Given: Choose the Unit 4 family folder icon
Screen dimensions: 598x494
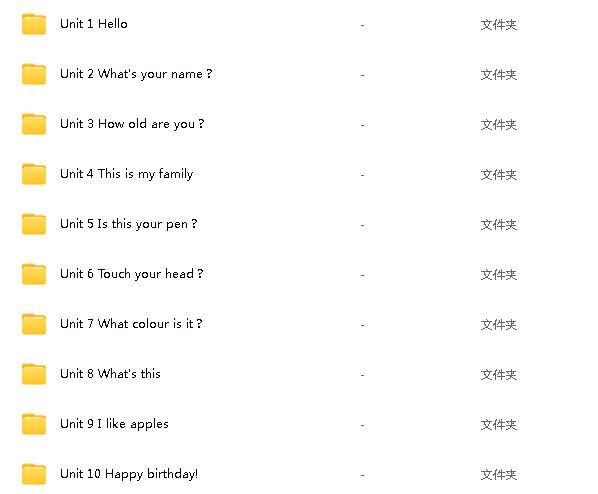Looking at the screenshot, I should (34, 174).
